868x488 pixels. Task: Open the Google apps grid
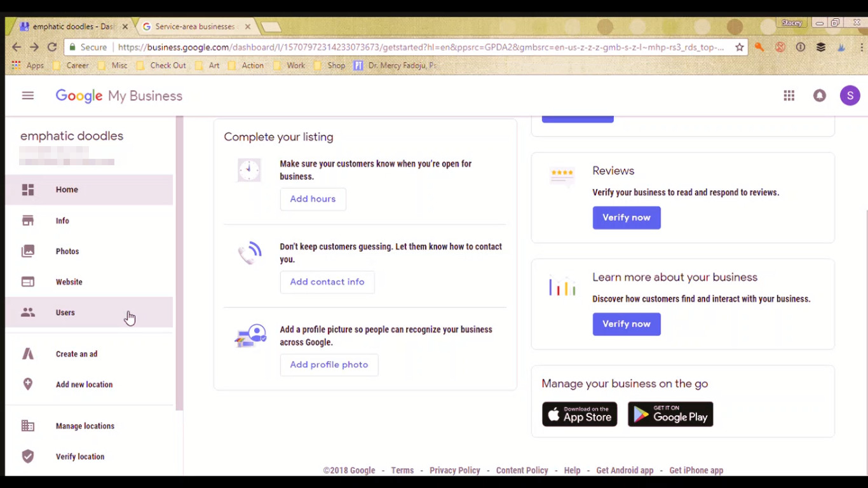pos(789,96)
